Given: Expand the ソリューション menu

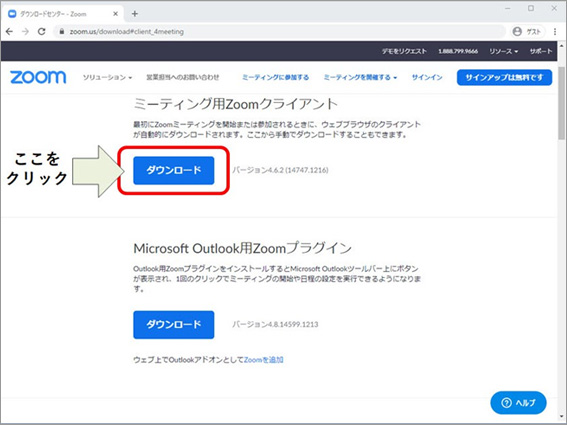Looking at the screenshot, I should (x=107, y=77).
